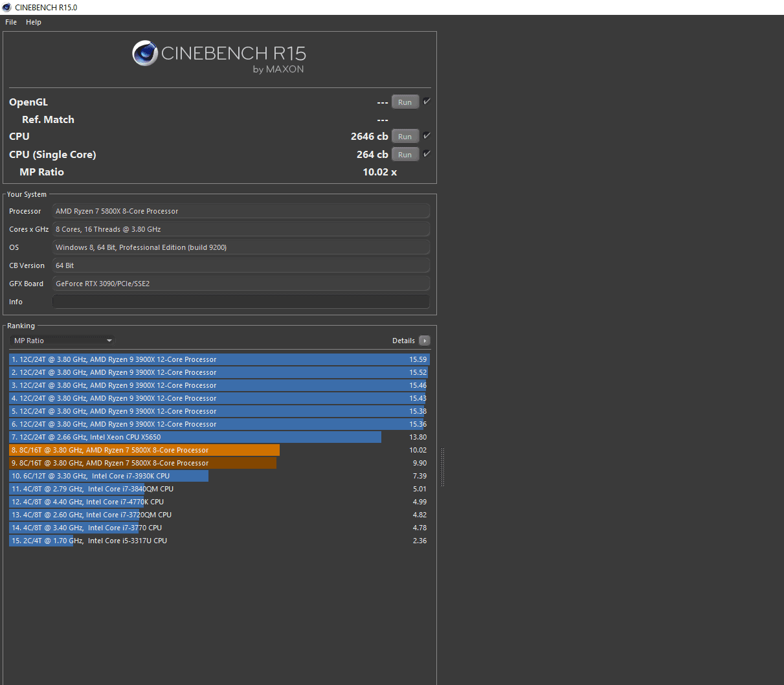The width and height of the screenshot is (784, 685).
Task: Click the Info input field
Action: click(241, 302)
